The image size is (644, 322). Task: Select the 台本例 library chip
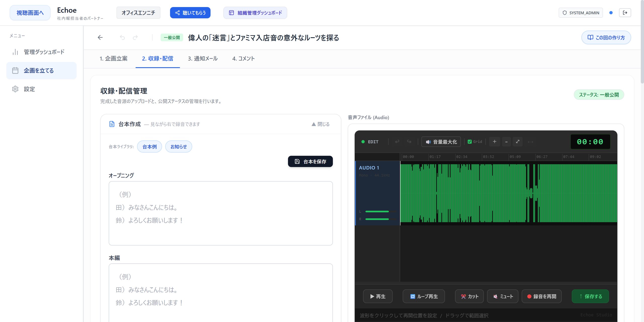pyautogui.click(x=149, y=146)
